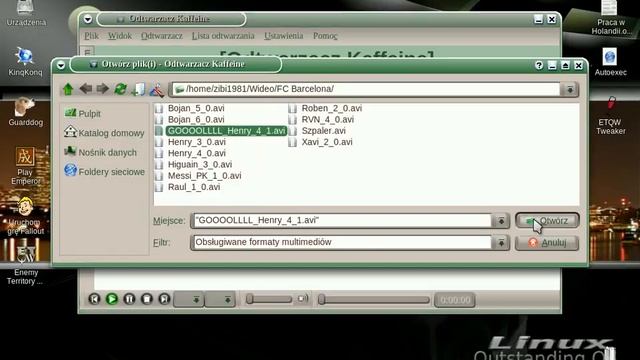
Task: Select Nośnik danych in places panel
Action: 100,152
